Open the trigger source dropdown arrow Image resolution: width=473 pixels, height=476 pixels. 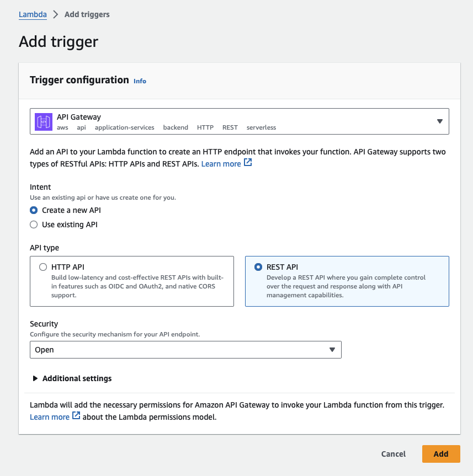440,121
